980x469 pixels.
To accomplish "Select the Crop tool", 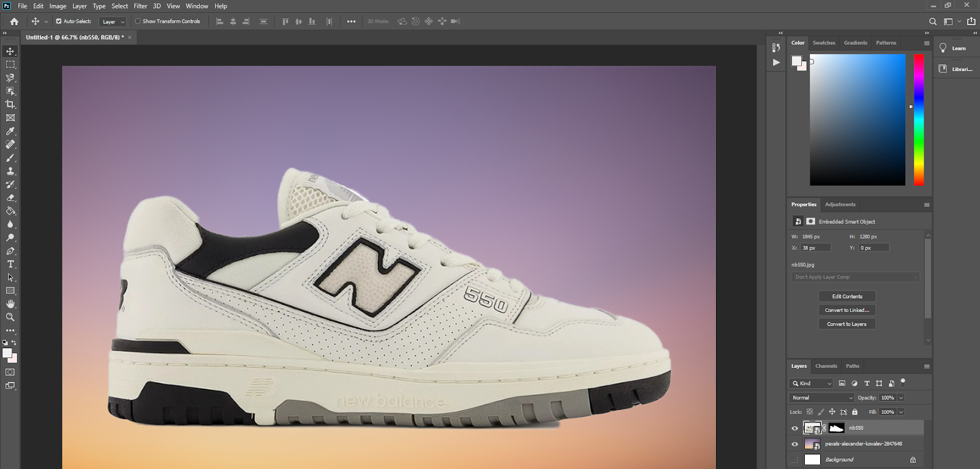I will click(10, 104).
